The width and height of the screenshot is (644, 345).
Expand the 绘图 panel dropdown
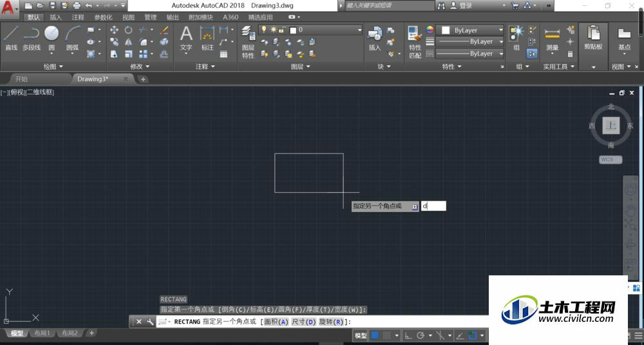tap(53, 66)
